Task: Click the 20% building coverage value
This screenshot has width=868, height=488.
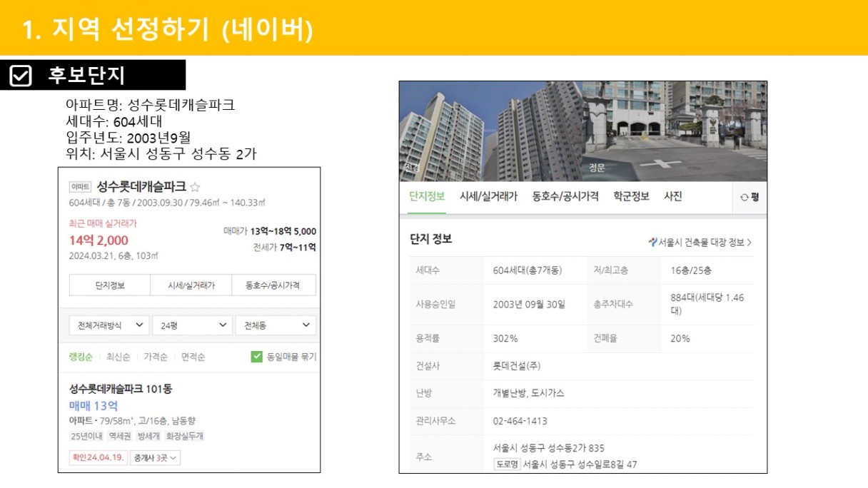Action: pos(680,338)
